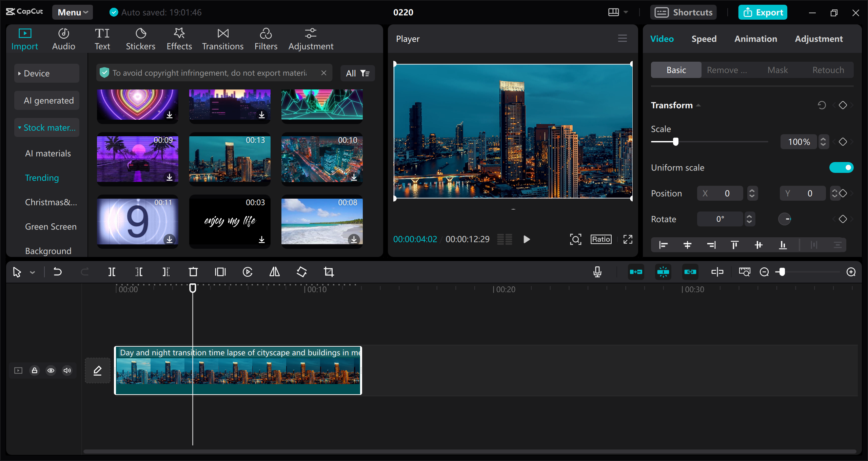Open the Menu dropdown
The height and width of the screenshot is (461, 868).
(x=72, y=12)
